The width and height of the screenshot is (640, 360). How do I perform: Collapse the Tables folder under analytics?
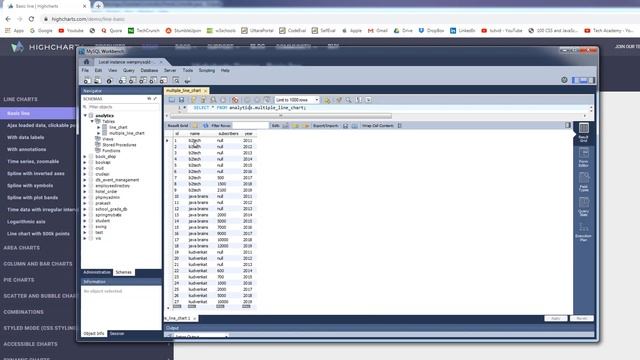92,121
